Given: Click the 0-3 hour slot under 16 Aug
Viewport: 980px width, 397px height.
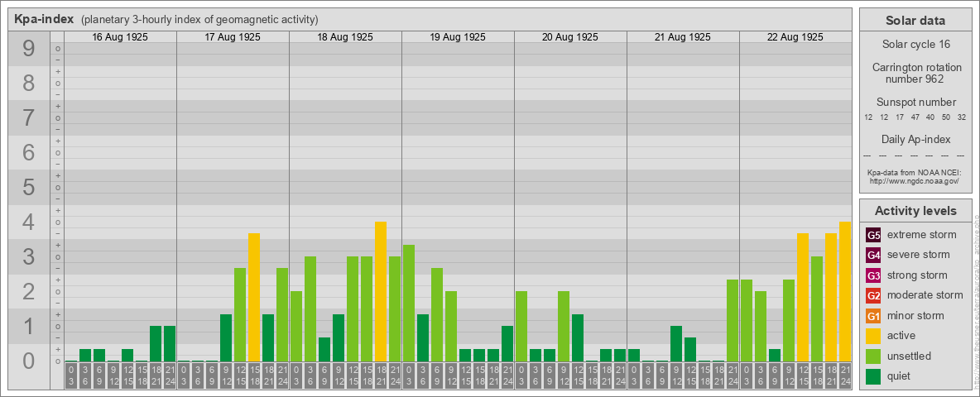Looking at the screenshot, I should click(71, 375).
